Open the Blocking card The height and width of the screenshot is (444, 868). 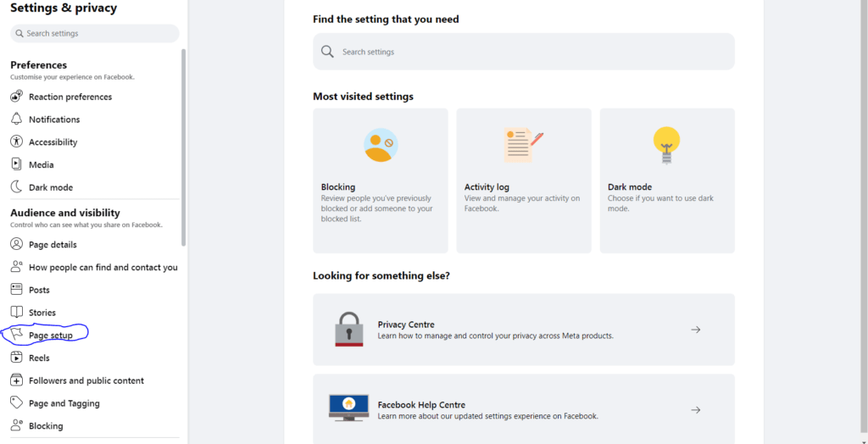point(381,180)
